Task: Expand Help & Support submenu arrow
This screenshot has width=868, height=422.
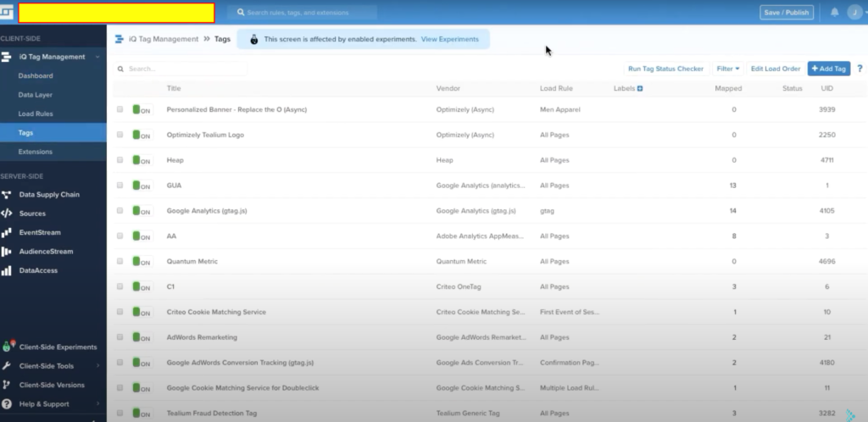Action: coord(98,403)
